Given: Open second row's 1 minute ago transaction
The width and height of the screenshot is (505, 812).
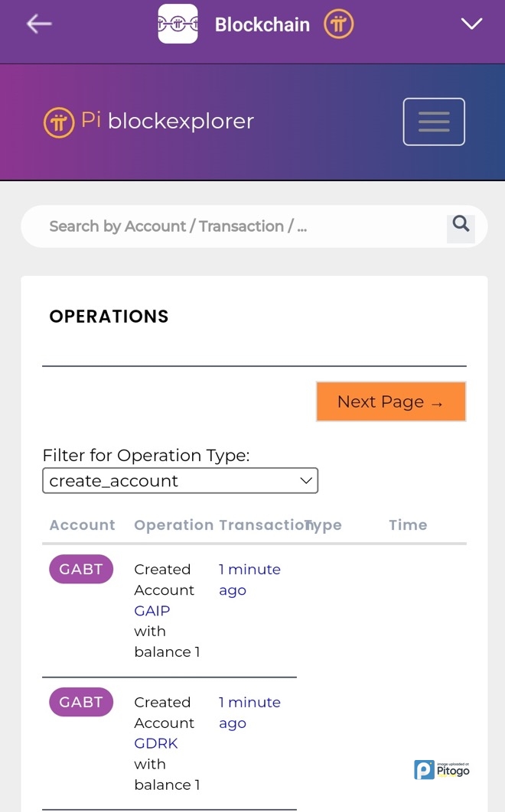Looking at the screenshot, I should [249, 713].
